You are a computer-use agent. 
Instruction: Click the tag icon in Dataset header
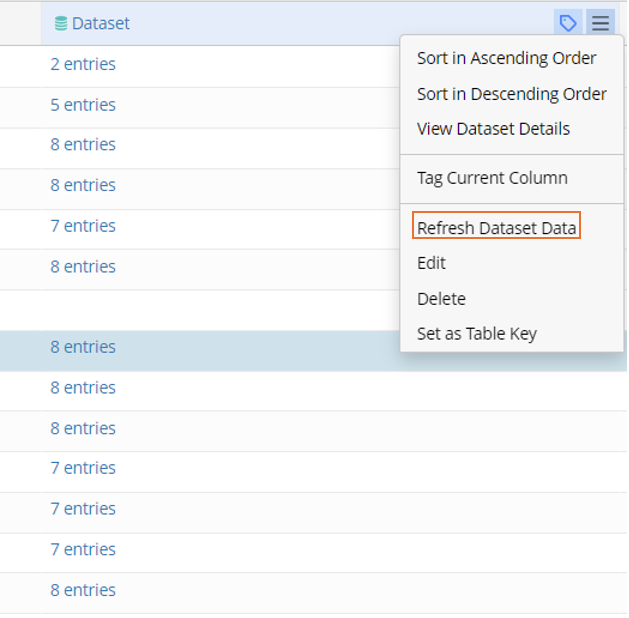(x=568, y=23)
